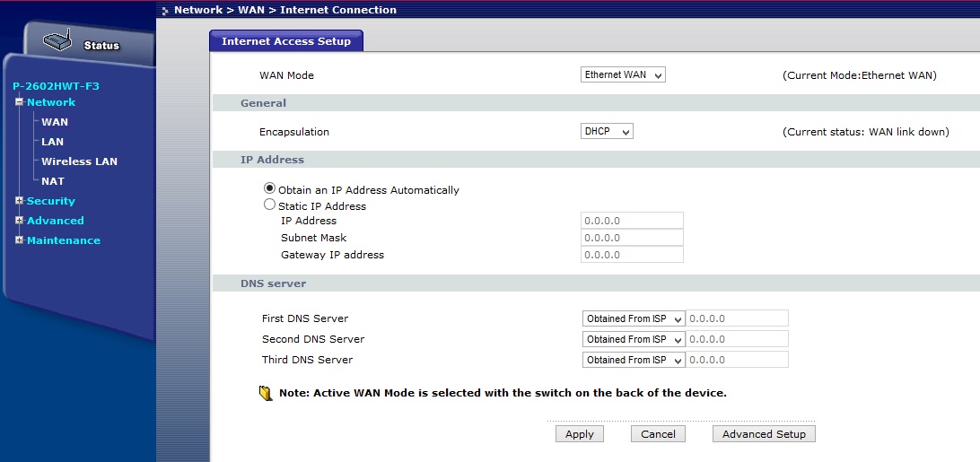Click the Status label
Image resolution: width=980 pixels, height=462 pixels.
point(101,46)
